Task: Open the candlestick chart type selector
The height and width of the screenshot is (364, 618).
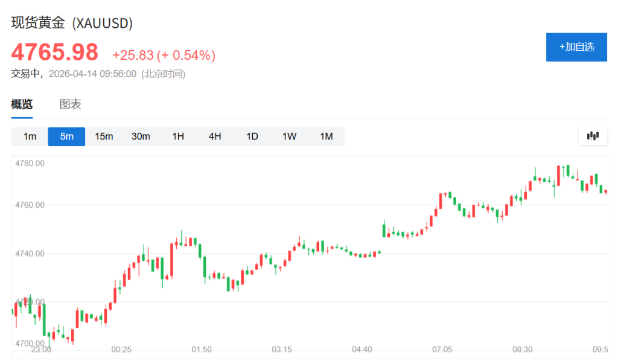Action: click(x=593, y=136)
